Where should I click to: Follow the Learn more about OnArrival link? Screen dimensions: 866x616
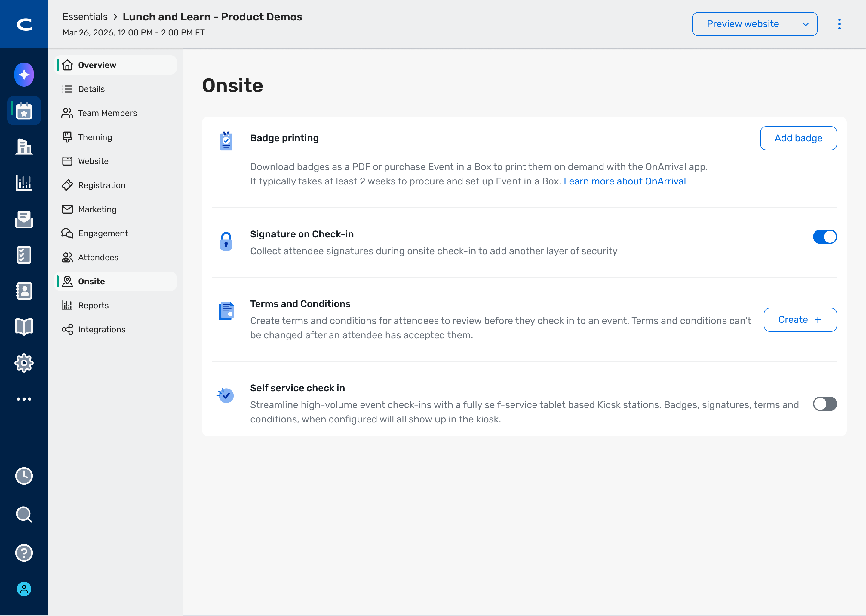point(625,181)
